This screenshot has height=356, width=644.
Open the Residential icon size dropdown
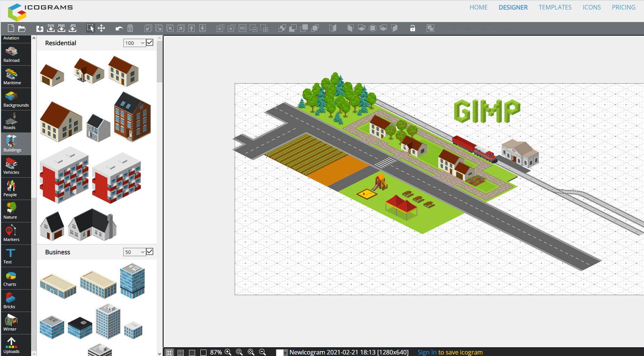(135, 43)
